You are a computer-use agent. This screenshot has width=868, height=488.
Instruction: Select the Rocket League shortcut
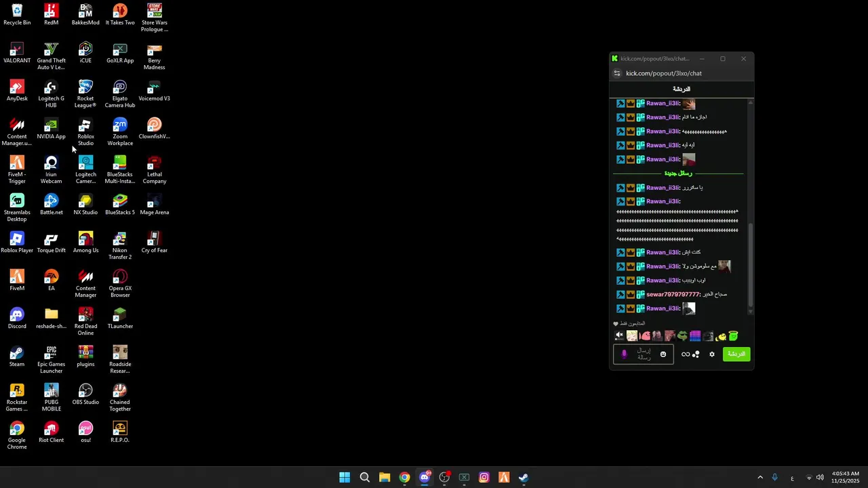tap(85, 94)
